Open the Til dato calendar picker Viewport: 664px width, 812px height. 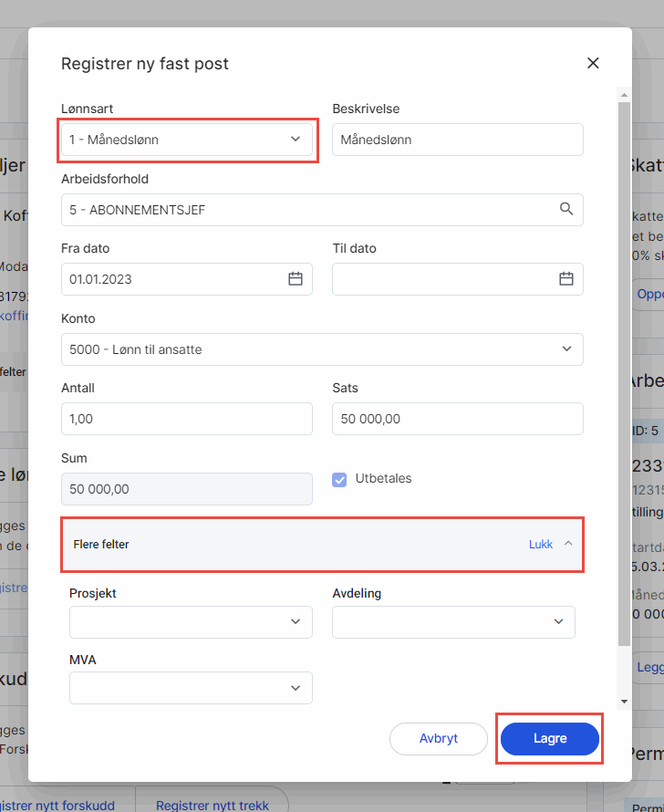coord(566,279)
